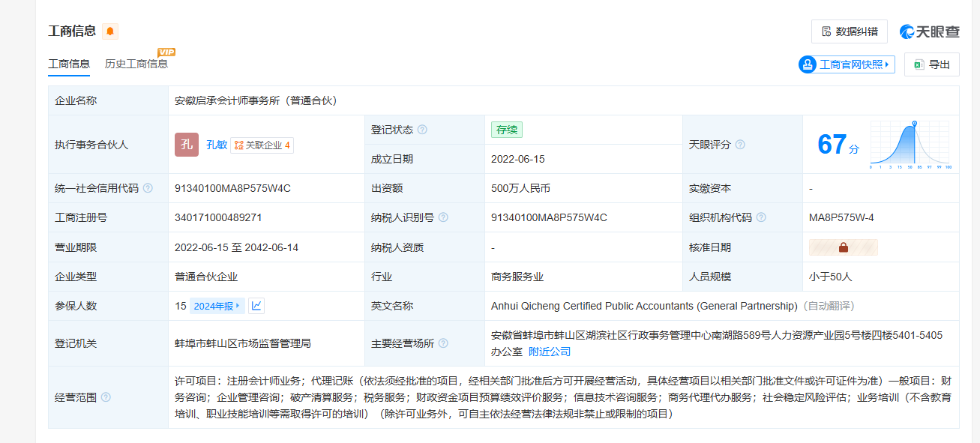This screenshot has height=443, width=980.
Task: Click the 数据纠错 button
Action: [x=849, y=31]
